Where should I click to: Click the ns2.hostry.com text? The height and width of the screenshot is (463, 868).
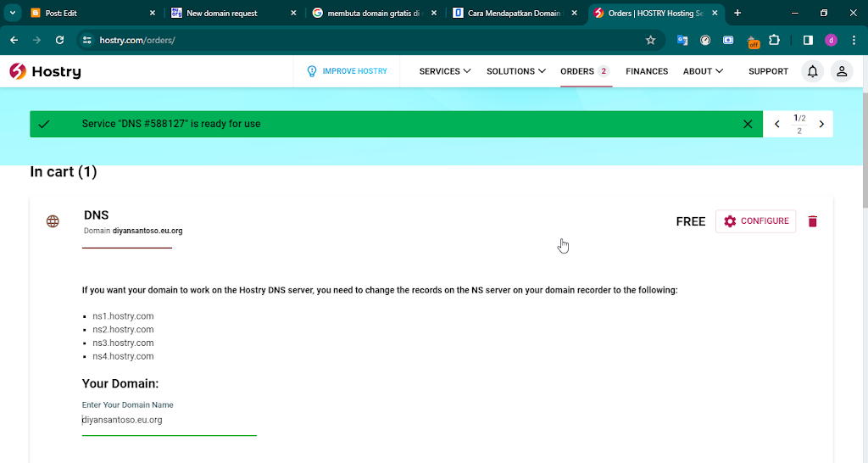(123, 330)
